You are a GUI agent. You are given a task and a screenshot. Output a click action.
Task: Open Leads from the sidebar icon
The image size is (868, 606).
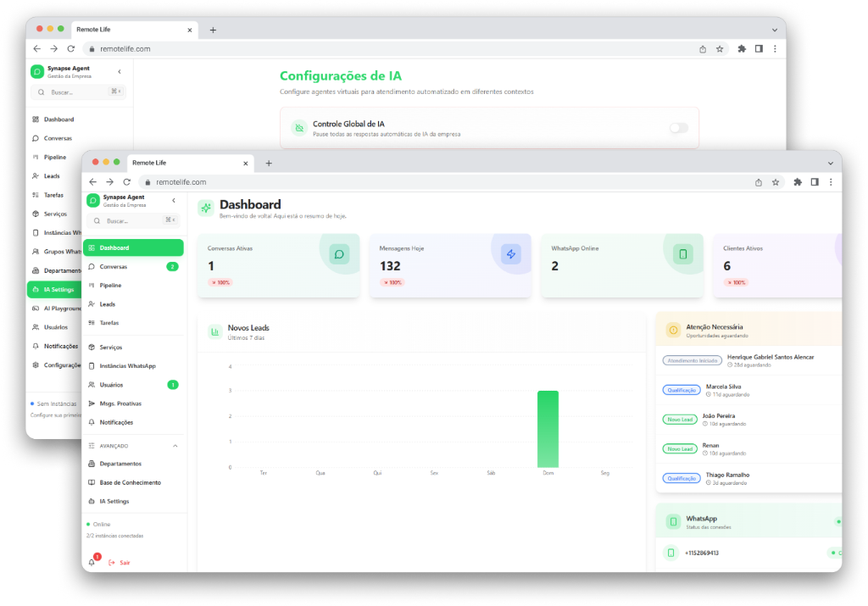click(x=93, y=303)
